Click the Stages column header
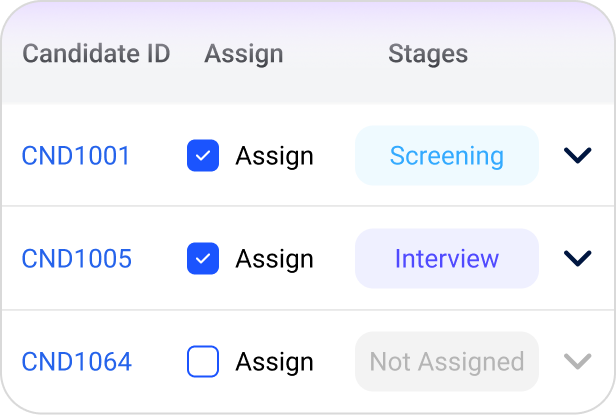Screen dimensions: 616x415 [x=428, y=54]
